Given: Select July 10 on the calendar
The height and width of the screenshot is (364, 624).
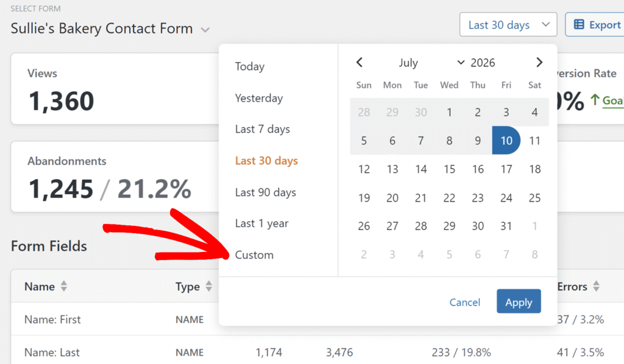Looking at the screenshot, I should pos(506,140).
